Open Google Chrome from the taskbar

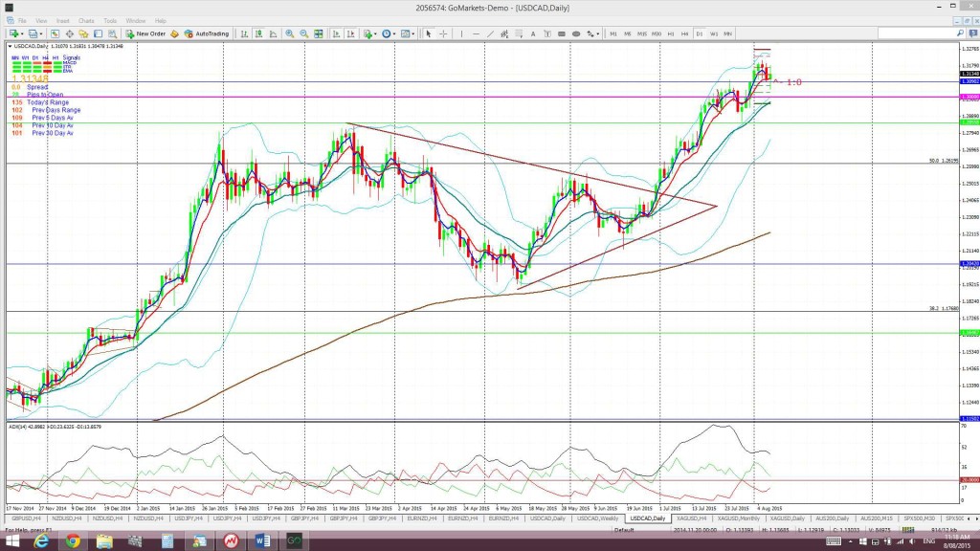(73, 541)
